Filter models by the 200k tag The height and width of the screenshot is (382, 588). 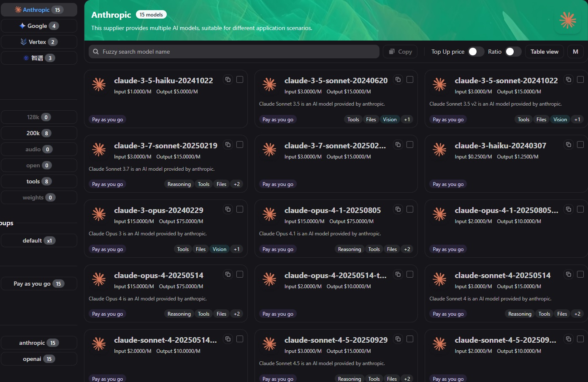point(39,133)
